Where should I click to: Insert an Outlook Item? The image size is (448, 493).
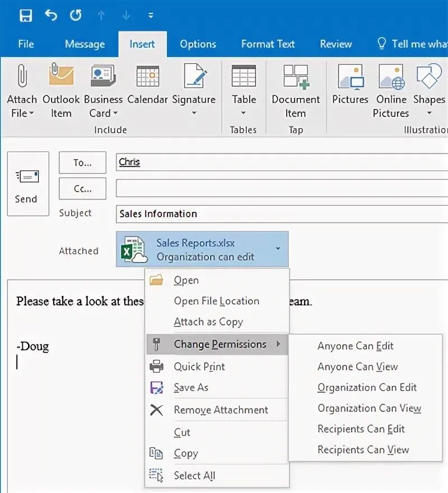point(61,91)
